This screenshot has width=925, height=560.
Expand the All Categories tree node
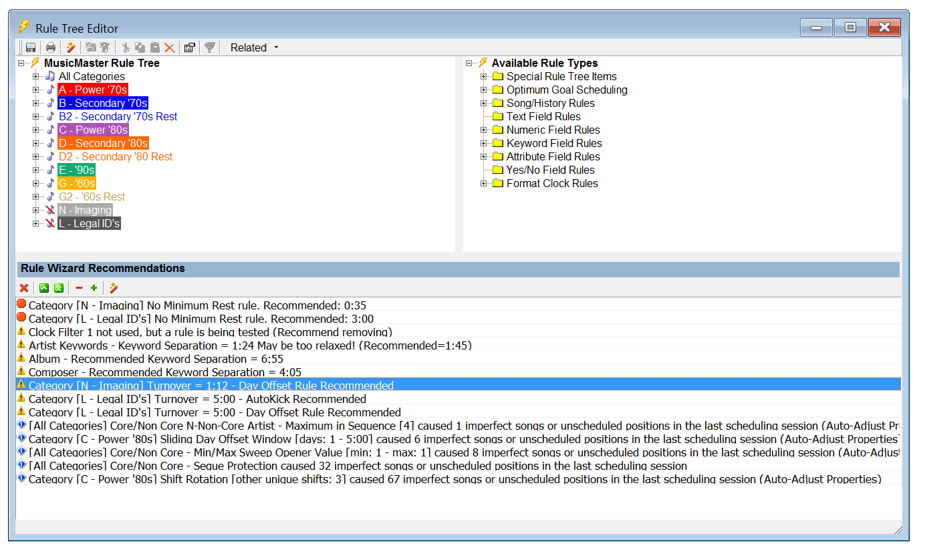click(x=36, y=77)
